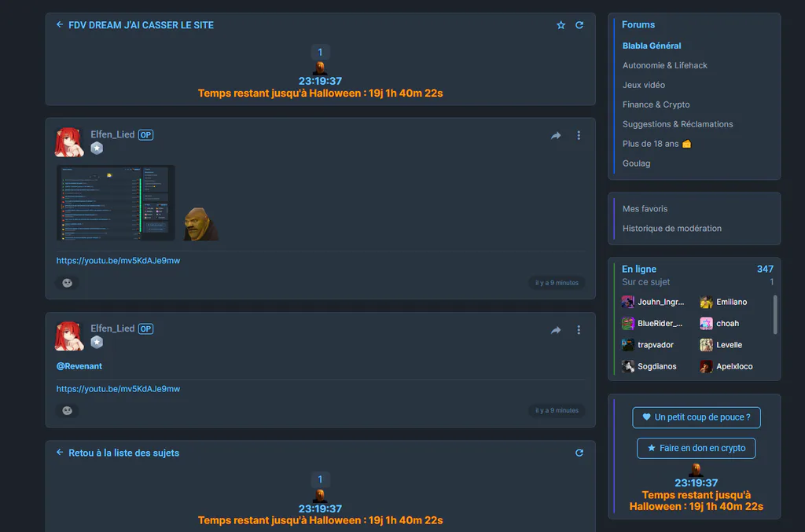Select the Finance & Crypto forum

coord(656,105)
